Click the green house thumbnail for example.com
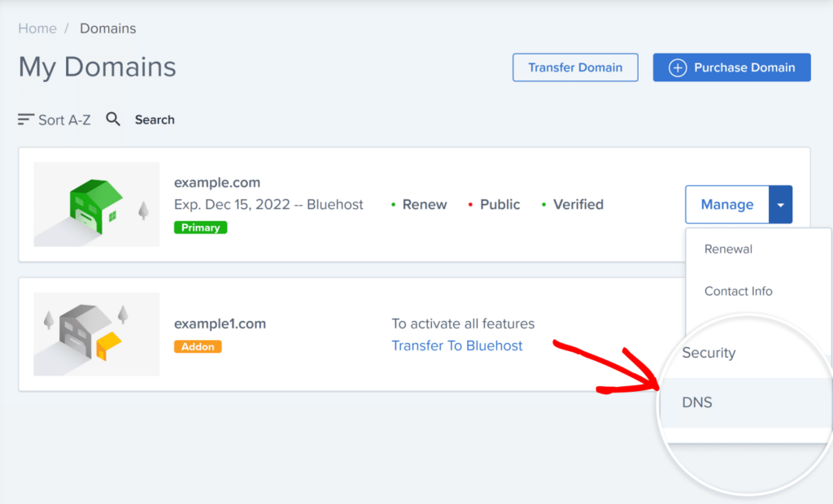 [x=96, y=204]
